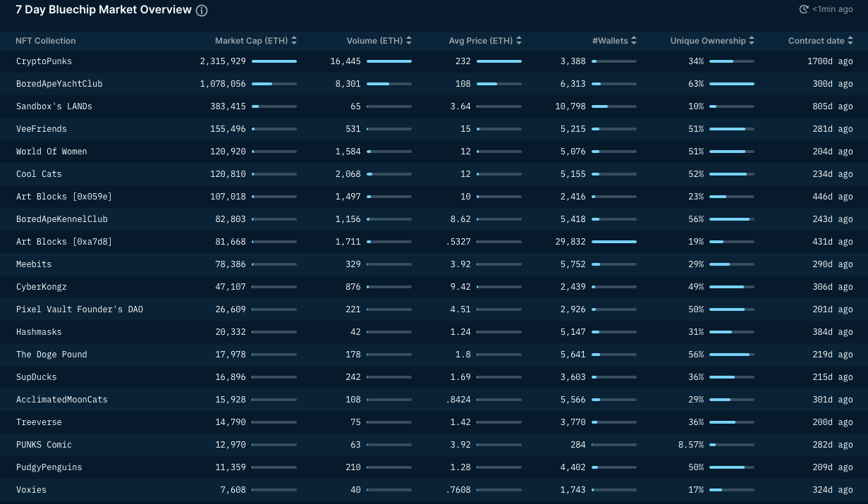This screenshot has width=868, height=504.
Task: Click the NFT Collection column header
Action: click(46, 41)
